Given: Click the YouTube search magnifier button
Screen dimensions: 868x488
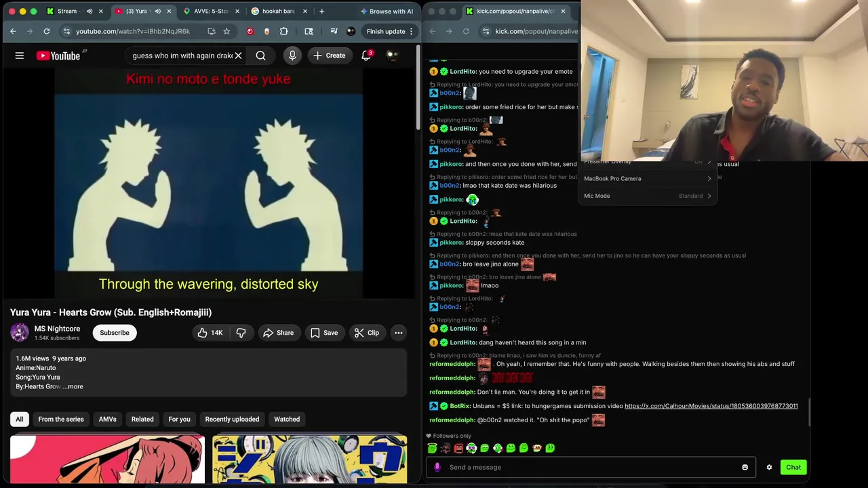Looking at the screenshot, I should point(260,56).
